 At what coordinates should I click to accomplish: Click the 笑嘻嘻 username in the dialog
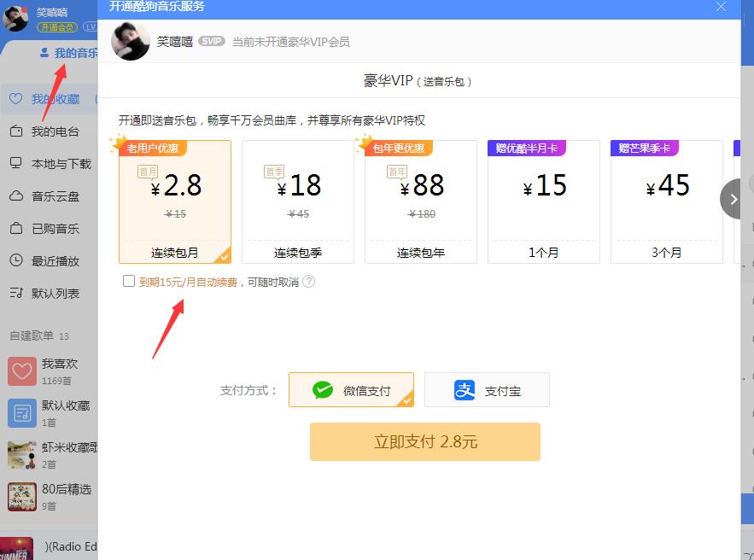[174, 41]
